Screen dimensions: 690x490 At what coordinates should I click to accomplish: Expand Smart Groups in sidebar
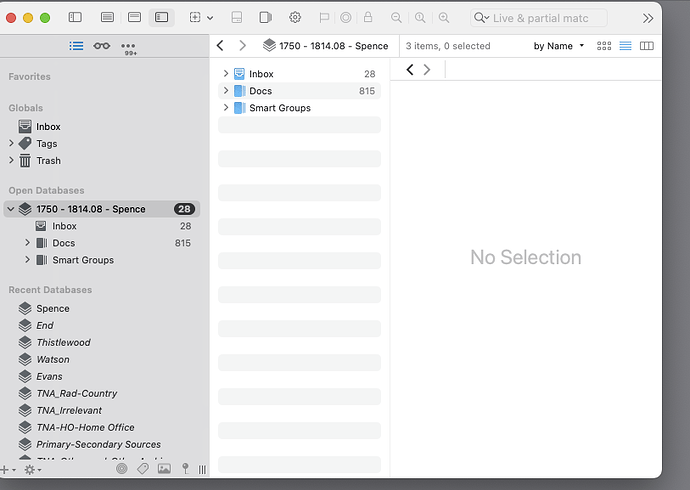(27, 260)
